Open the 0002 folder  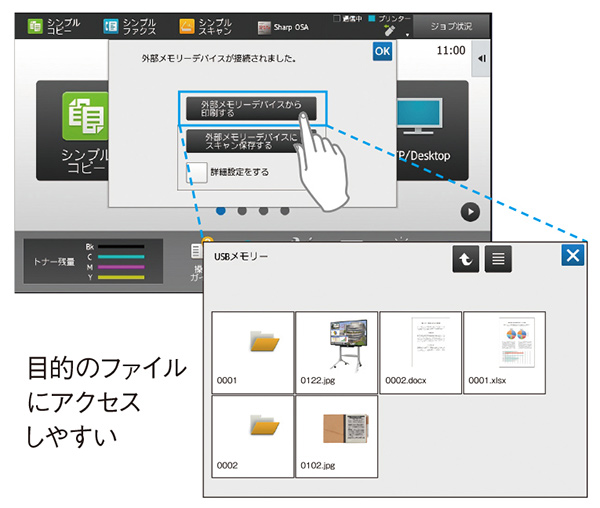pos(253,436)
